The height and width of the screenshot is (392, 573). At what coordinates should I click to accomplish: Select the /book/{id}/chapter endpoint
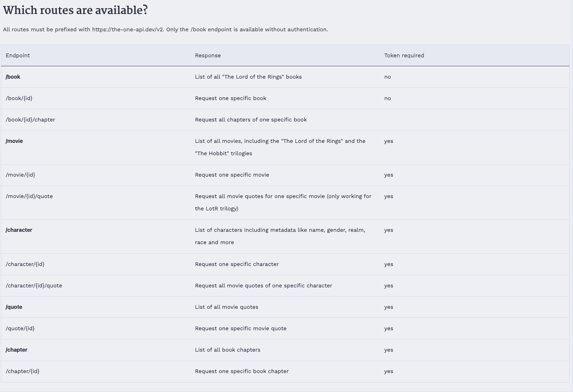[31, 120]
